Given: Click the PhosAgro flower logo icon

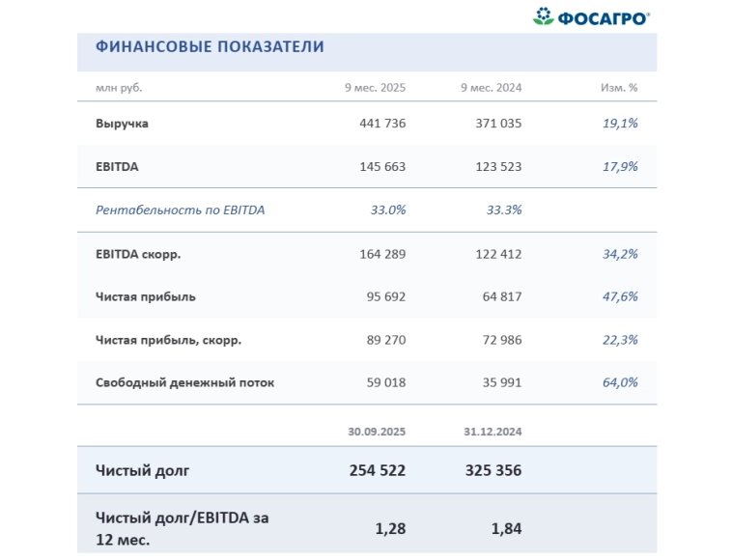Looking at the screenshot, I should (x=543, y=16).
